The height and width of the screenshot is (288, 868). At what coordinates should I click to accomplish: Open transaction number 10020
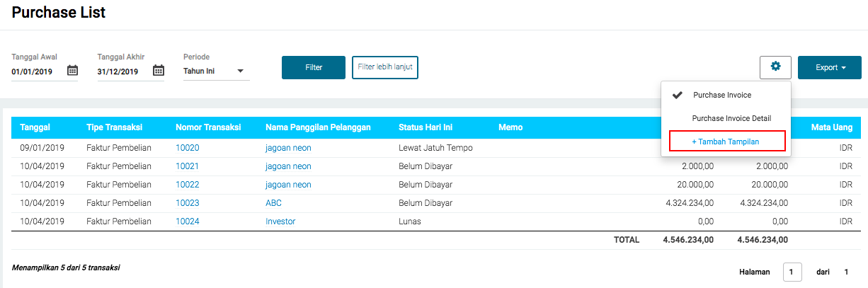(188, 148)
